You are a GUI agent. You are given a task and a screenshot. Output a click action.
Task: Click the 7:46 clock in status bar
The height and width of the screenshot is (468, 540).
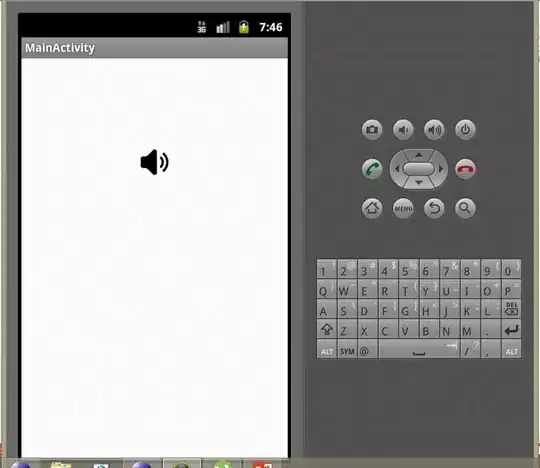coord(271,27)
